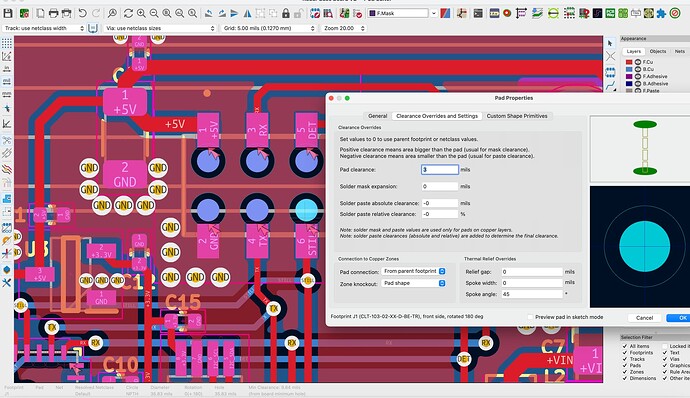Click the Zoom Out icon
This screenshot has width=690, height=398.
pyautogui.click(x=154, y=14)
